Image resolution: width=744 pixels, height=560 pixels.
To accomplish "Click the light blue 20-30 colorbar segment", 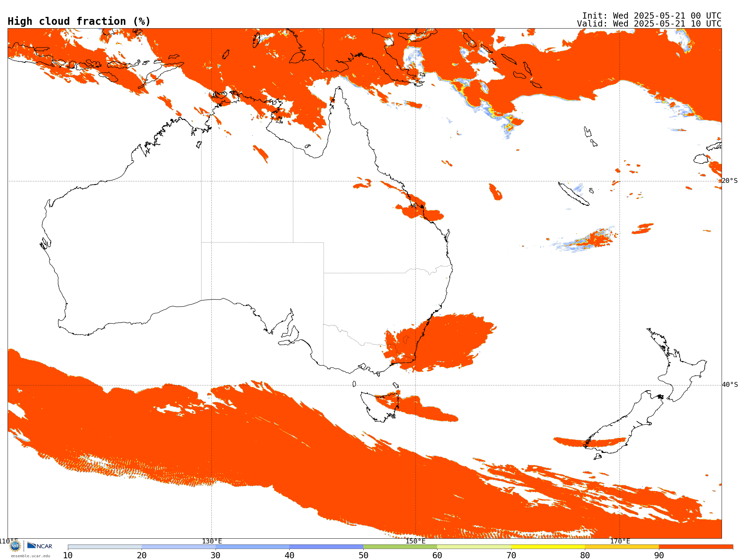I will pyautogui.click(x=178, y=547).
